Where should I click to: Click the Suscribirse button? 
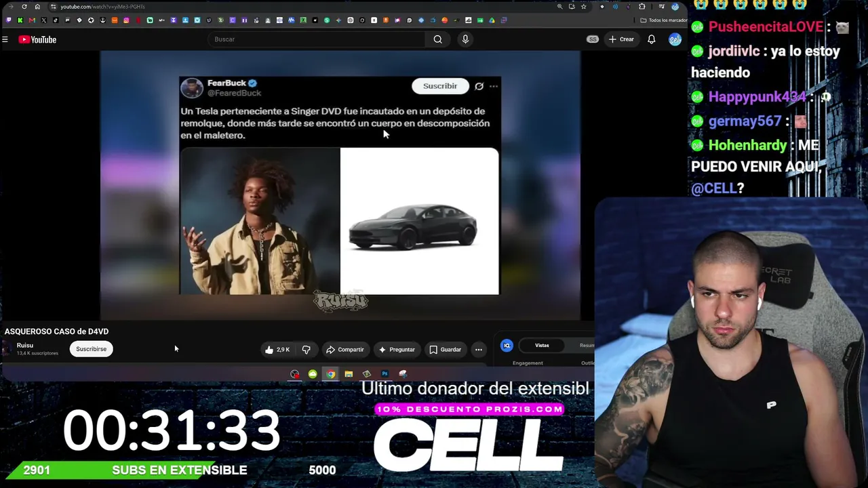click(x=91, y=349)
